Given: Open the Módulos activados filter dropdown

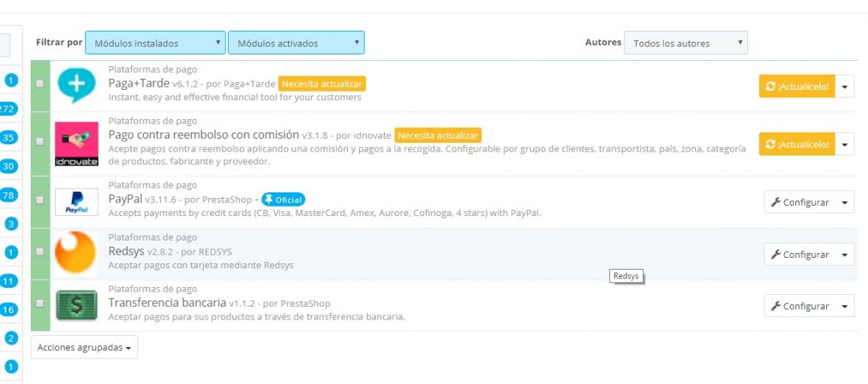Looking at the screenshot, I should (x=296, y=43).
